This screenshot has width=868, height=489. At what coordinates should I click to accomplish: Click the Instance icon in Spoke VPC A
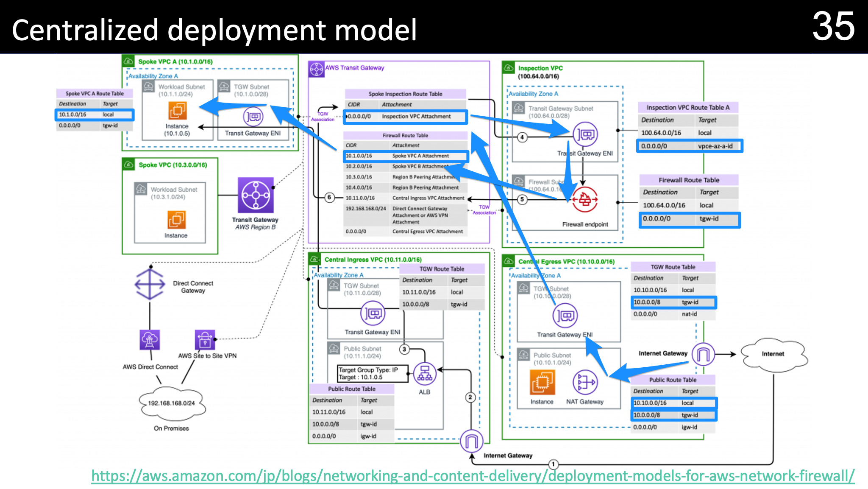(x=177, y=111)
